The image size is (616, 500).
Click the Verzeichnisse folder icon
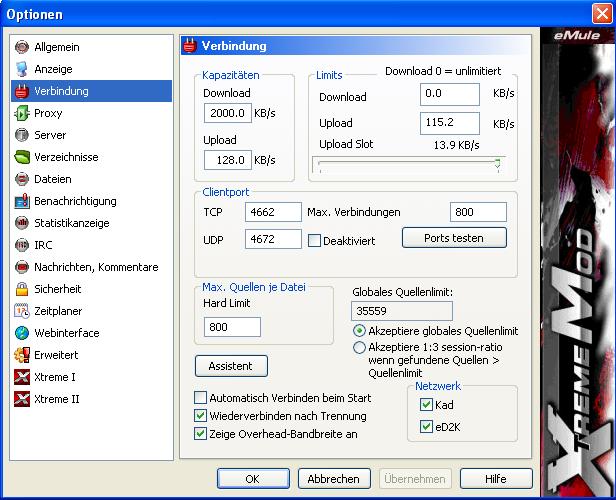point(22,157)
